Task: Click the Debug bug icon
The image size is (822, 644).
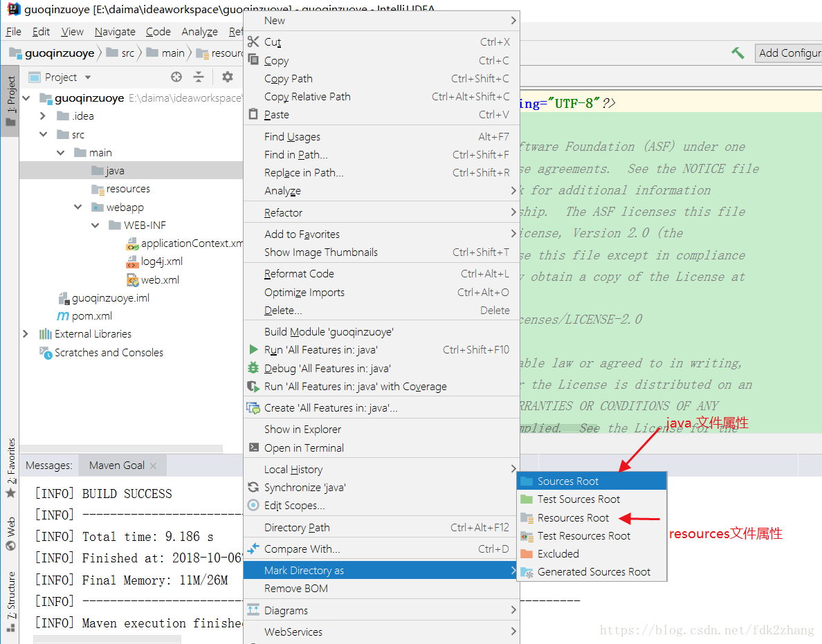Action: pos(253,368)
